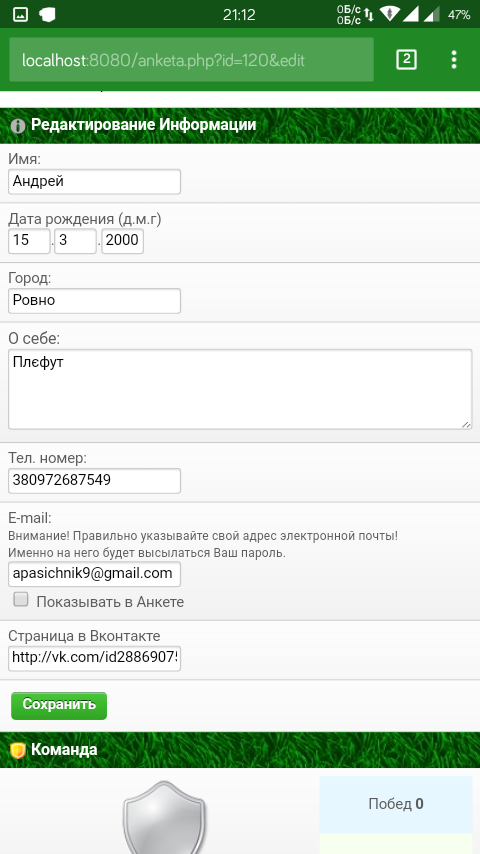Screen dimensions: 480x854
Task: Select the birth month field showing 3
Action: point(75,241)
